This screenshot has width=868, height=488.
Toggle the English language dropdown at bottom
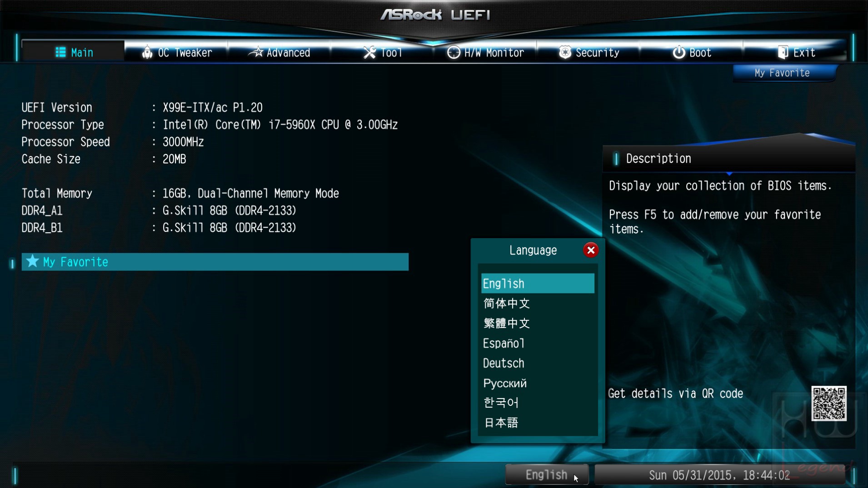[547, 475]
